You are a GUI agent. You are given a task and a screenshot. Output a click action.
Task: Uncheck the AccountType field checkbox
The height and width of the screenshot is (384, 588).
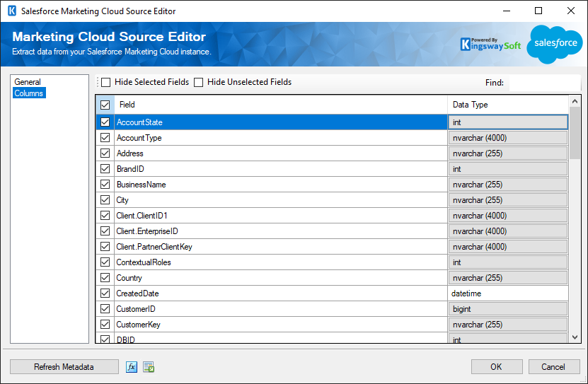(105, 138)
